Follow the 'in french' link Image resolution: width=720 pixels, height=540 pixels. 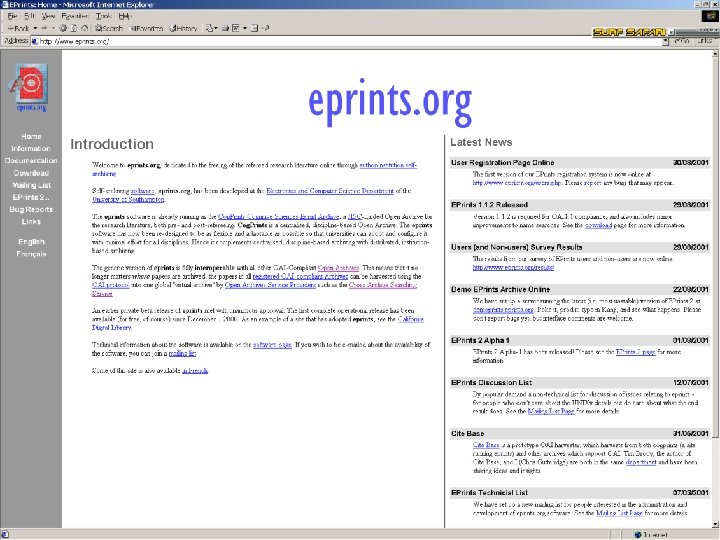point(195,371)
